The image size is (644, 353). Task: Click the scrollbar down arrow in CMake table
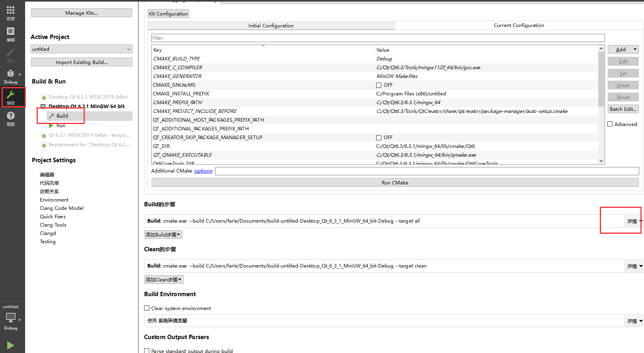(601, 161)
